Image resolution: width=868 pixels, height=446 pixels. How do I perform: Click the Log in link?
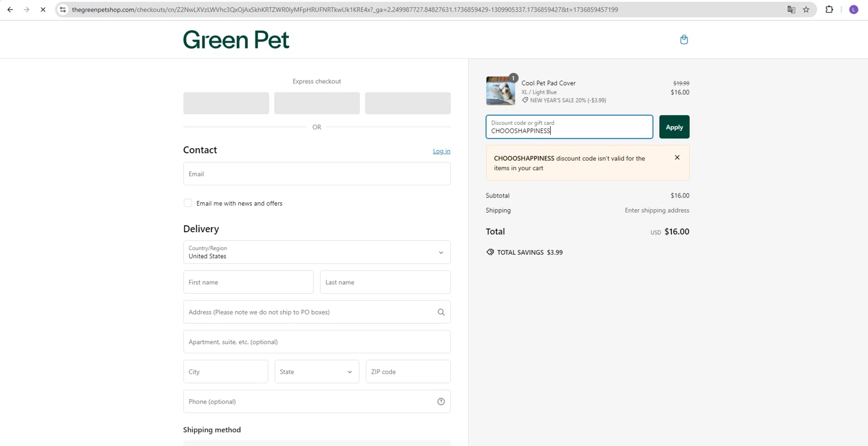click(x=442, y=151)
